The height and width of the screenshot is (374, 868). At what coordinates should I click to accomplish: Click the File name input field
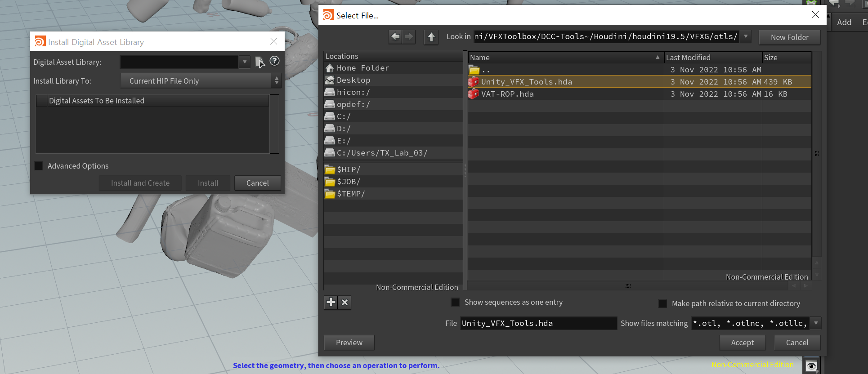(x=538, y=323)
